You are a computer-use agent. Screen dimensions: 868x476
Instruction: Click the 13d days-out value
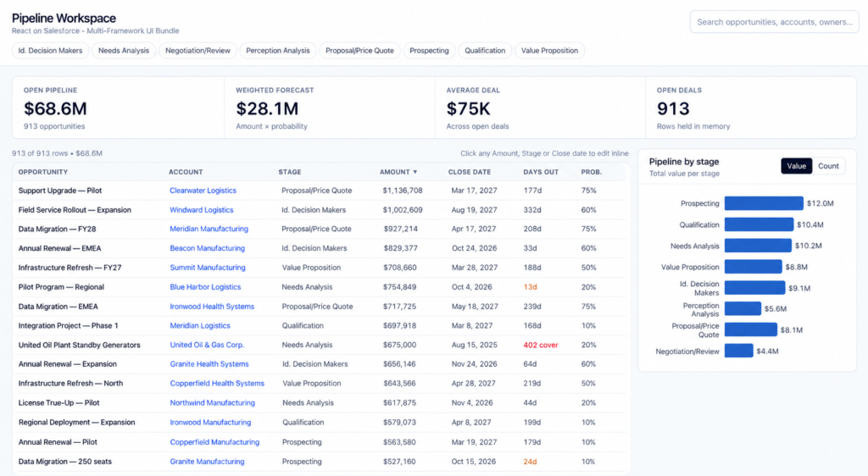tap(531, 287)
